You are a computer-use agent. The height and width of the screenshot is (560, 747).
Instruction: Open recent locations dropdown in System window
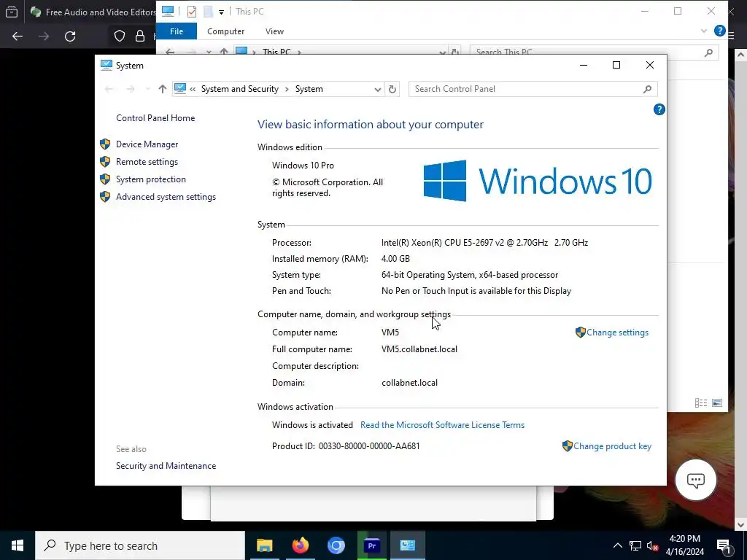147,89
